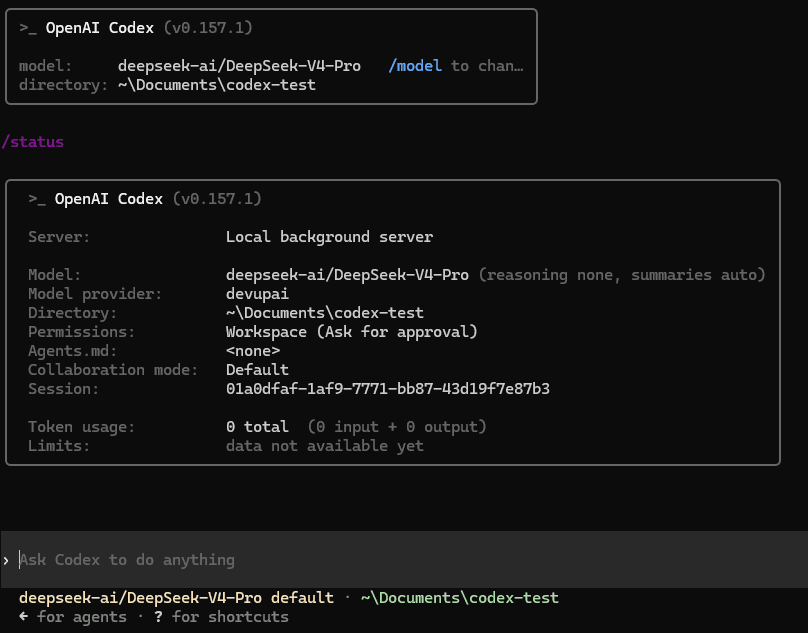This screenshot has width=808, height=633.
Task: Click the '? for shortcuts' hint
Action: [x=222, y=617]
